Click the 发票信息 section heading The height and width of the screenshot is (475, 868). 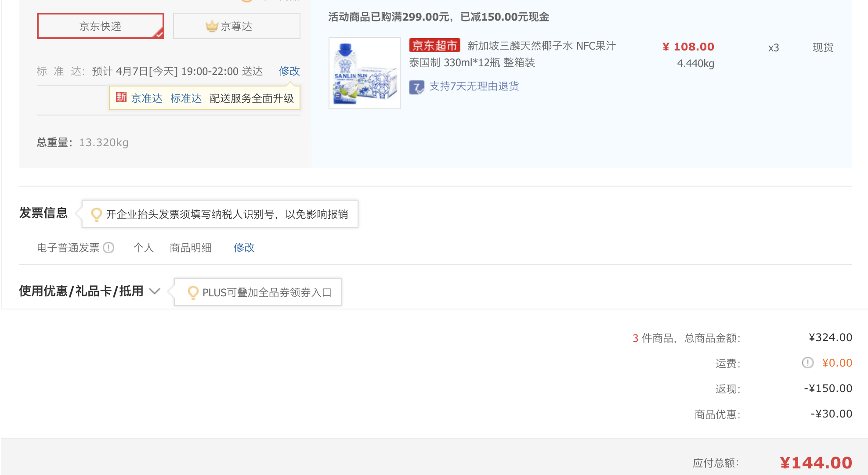click(43, 213)
